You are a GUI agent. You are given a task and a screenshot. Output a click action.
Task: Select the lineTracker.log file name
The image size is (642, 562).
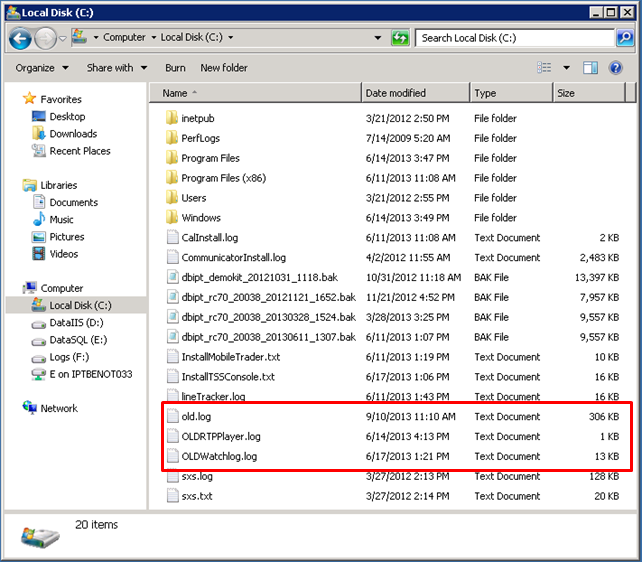213,396
